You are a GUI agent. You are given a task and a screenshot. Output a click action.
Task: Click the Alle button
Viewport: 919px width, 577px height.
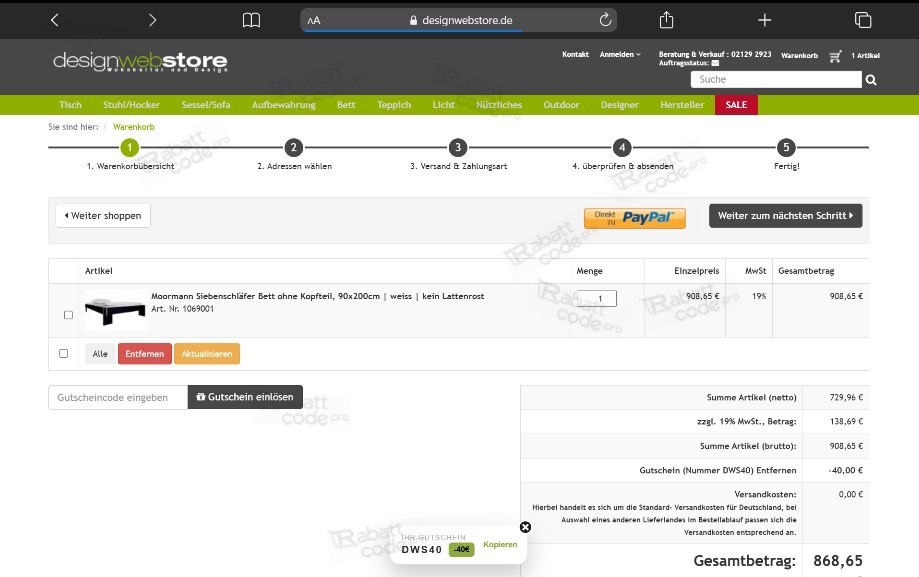pos(100,354)
